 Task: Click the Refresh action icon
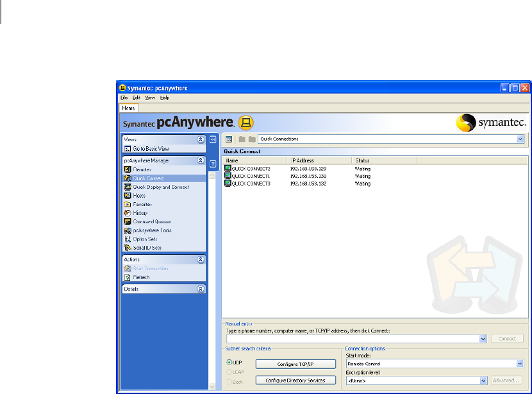tap(128, 277)
